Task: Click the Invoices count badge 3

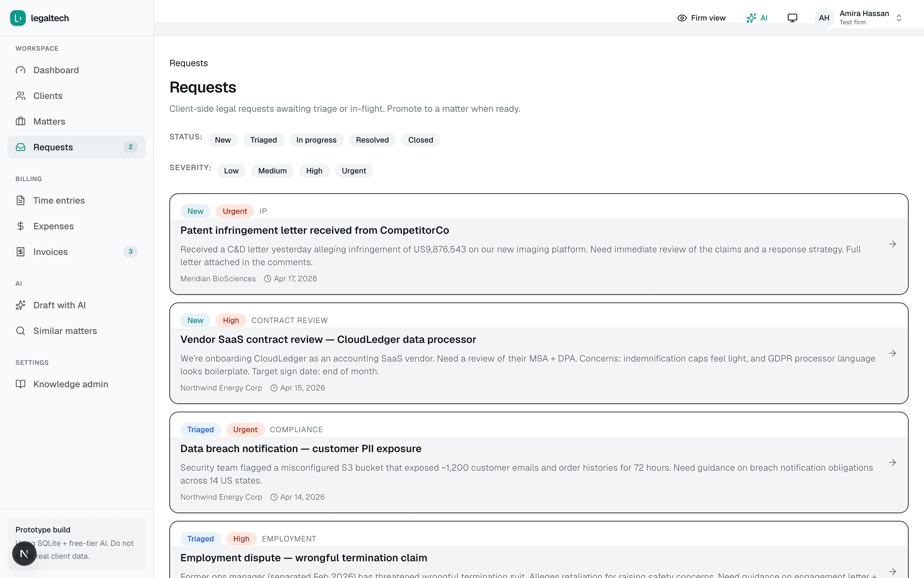Action: [131, 251]
